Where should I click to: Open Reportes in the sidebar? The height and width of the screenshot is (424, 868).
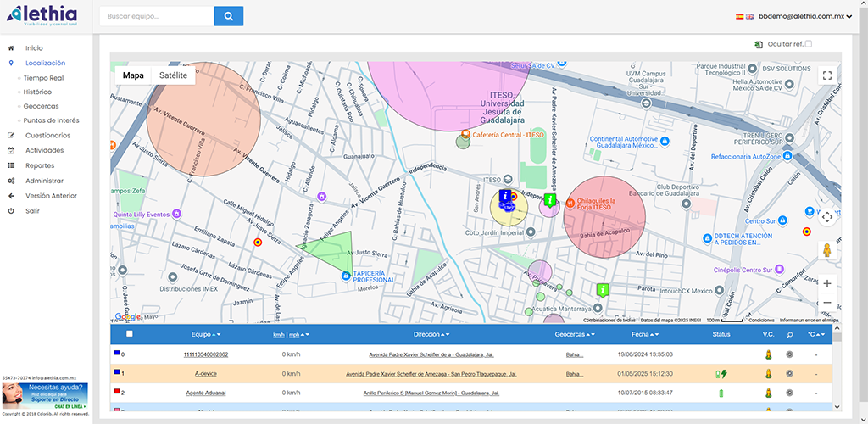click(39, 165)
